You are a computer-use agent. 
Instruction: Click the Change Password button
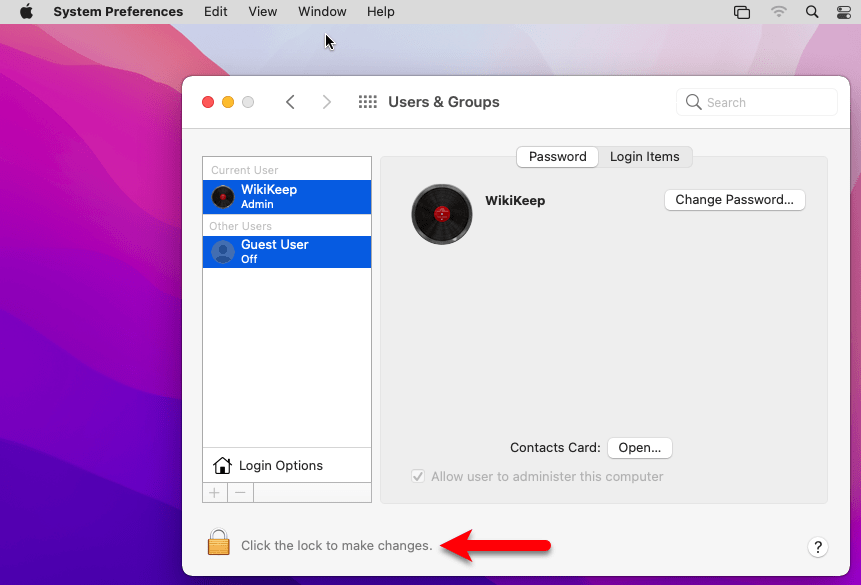coord(735,200)
